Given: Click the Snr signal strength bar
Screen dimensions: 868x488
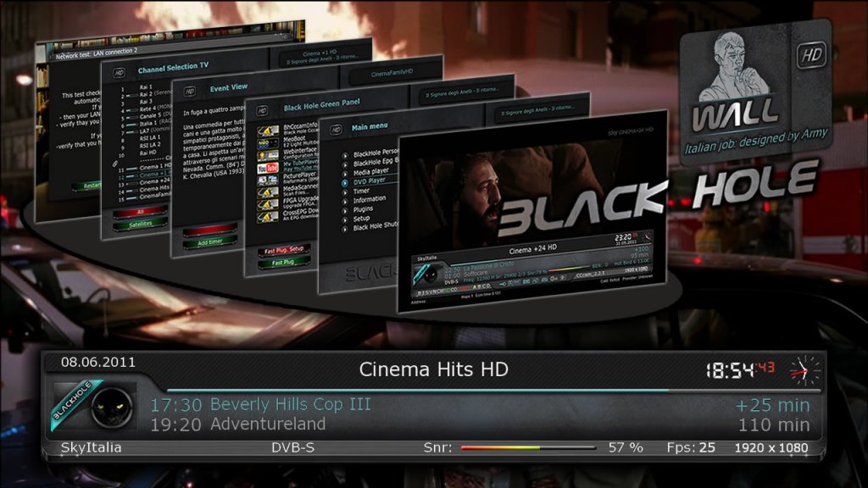Looking at the screenshot, I should [x=528, y=447].
